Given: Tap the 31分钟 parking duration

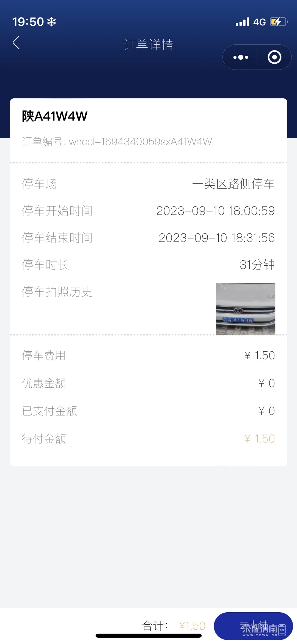Looking at the screenshot, I should (257, 265).
